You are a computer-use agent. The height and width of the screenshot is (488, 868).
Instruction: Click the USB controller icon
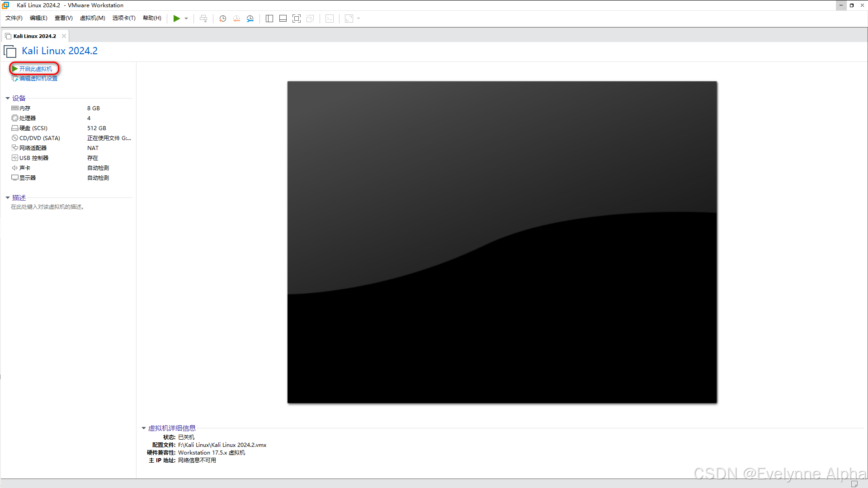click(x=15, y=158)
